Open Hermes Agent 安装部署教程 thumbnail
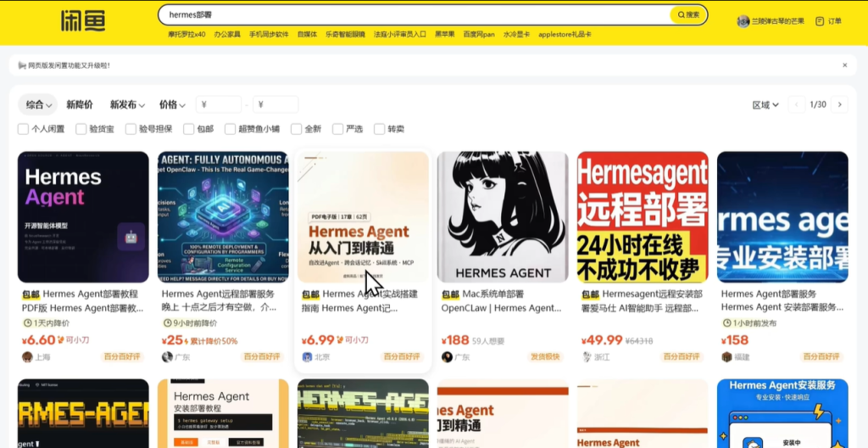Viewport: 868px width, 448px height. coord(223,413)
